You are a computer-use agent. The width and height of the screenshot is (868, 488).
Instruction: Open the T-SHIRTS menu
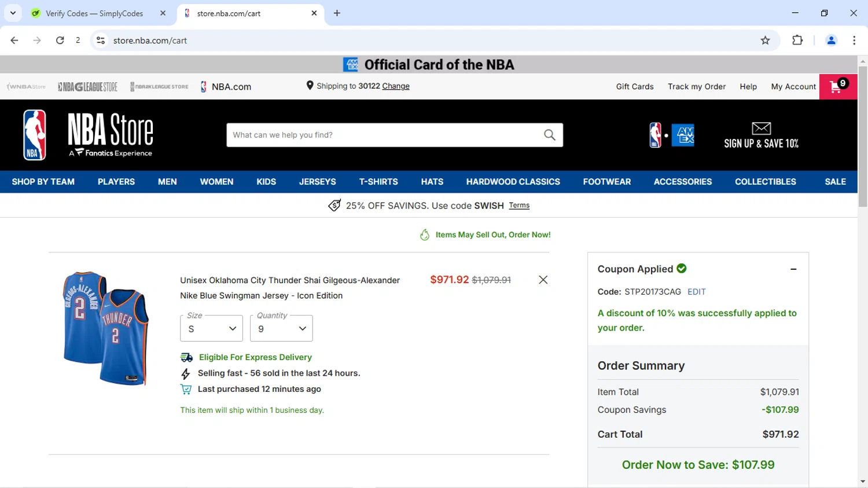point(378,182)
